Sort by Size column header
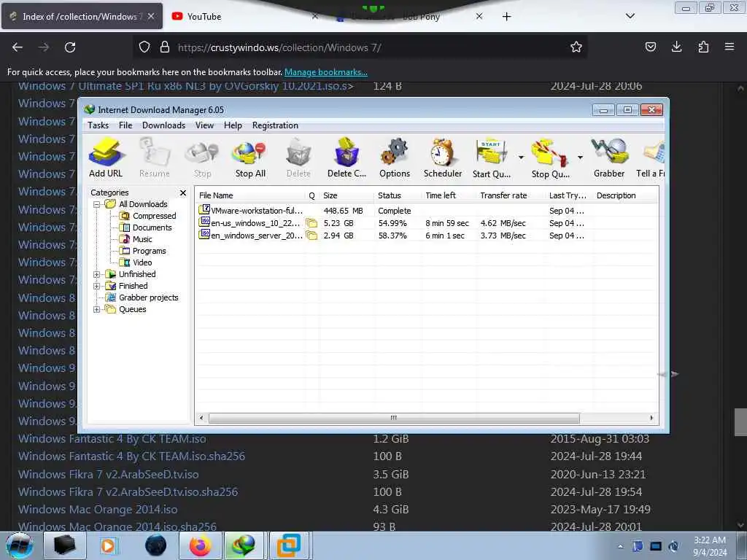This screenshot has height=560, width=747. pos(347,195)
